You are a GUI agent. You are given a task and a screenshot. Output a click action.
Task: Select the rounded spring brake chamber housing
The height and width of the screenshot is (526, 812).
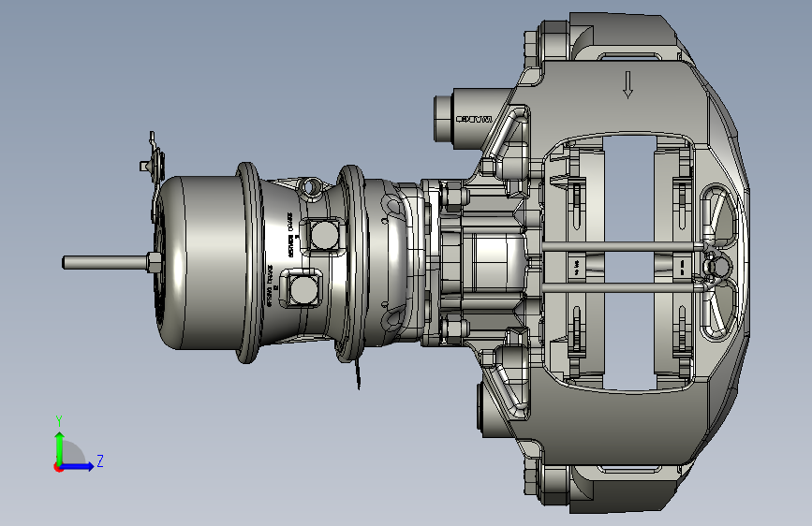pos(199,262)
